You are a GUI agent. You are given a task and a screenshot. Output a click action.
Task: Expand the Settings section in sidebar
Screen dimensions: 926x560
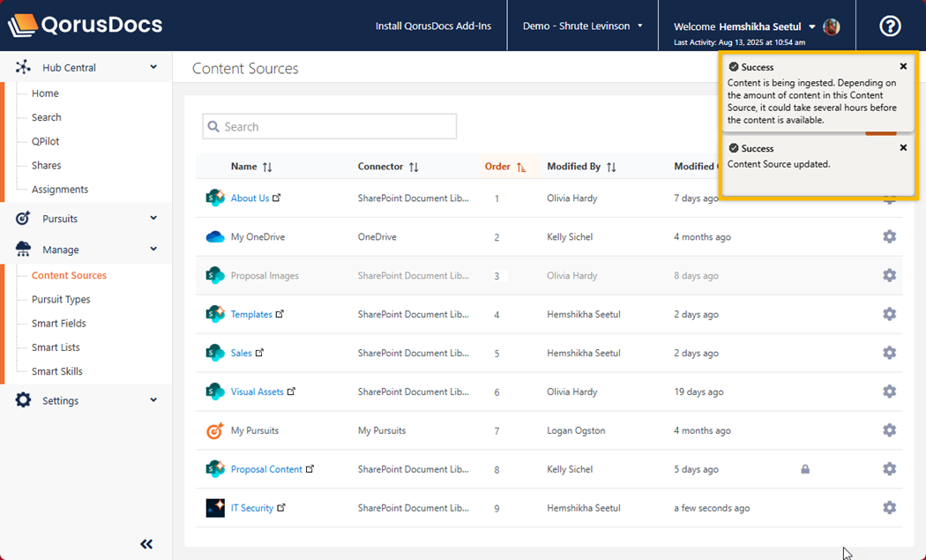click(153, 400)
